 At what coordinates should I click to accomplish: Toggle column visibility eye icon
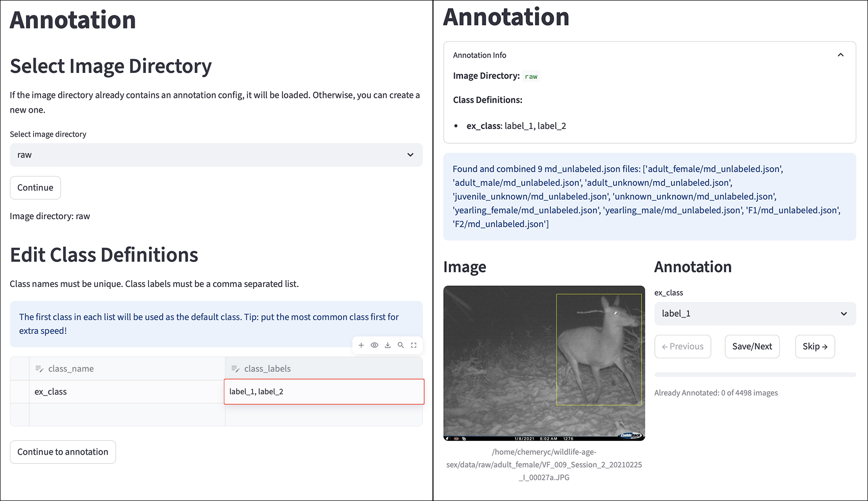(x=374, y=345)
